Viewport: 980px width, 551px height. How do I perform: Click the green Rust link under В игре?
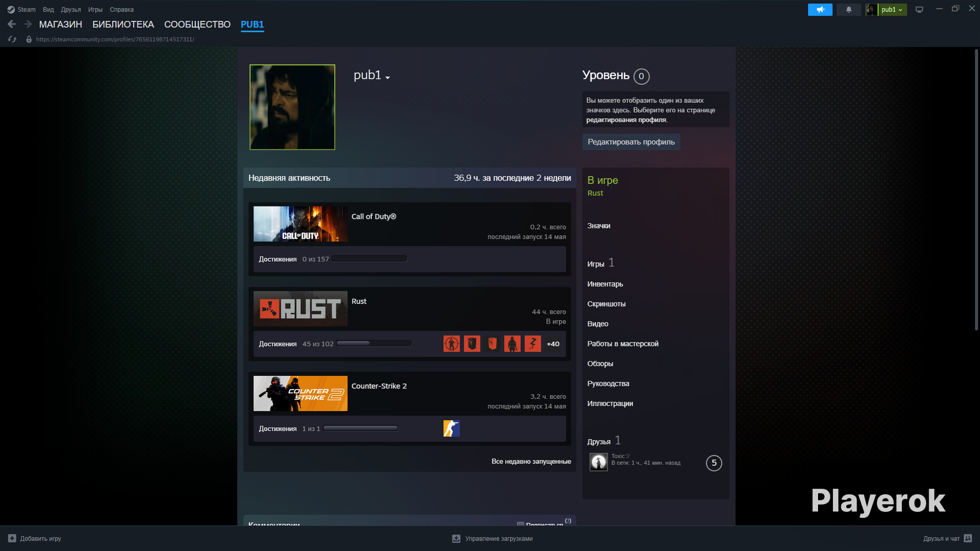tap(595, 193)
